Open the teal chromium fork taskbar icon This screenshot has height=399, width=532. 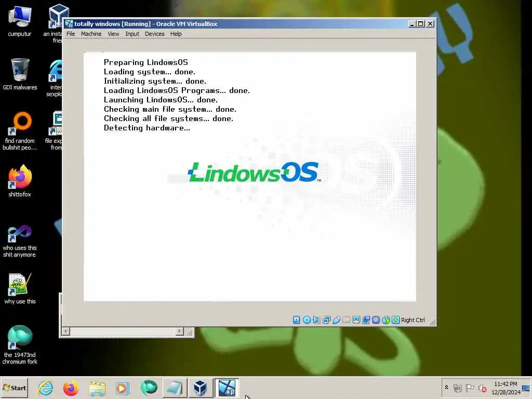(149, 388)
